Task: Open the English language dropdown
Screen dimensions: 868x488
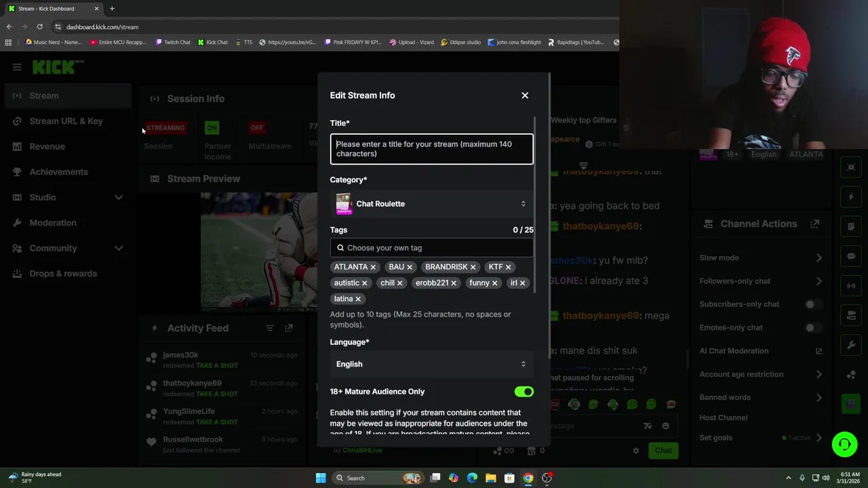Action: pyautogui.click(x=431, y=364)
